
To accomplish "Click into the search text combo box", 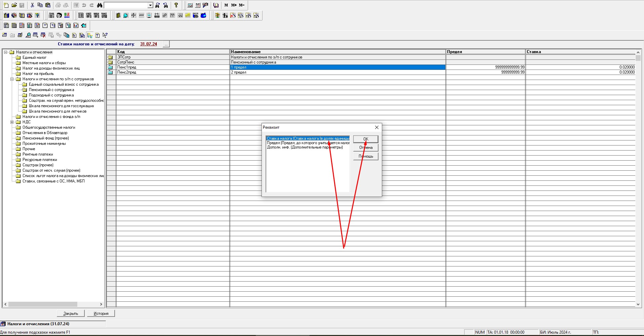I will [x=126, y=5].
